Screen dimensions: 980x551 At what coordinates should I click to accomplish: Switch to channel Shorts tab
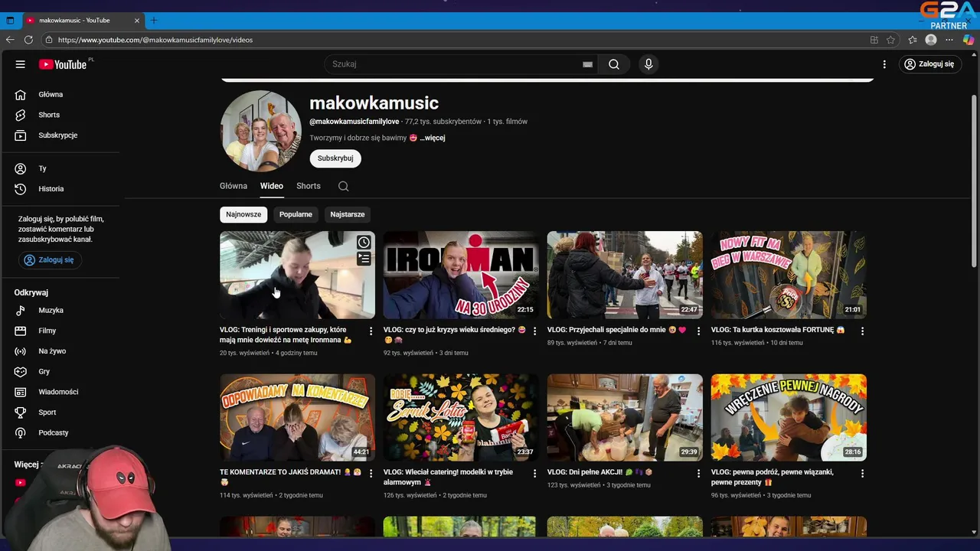tap(309, 186)
